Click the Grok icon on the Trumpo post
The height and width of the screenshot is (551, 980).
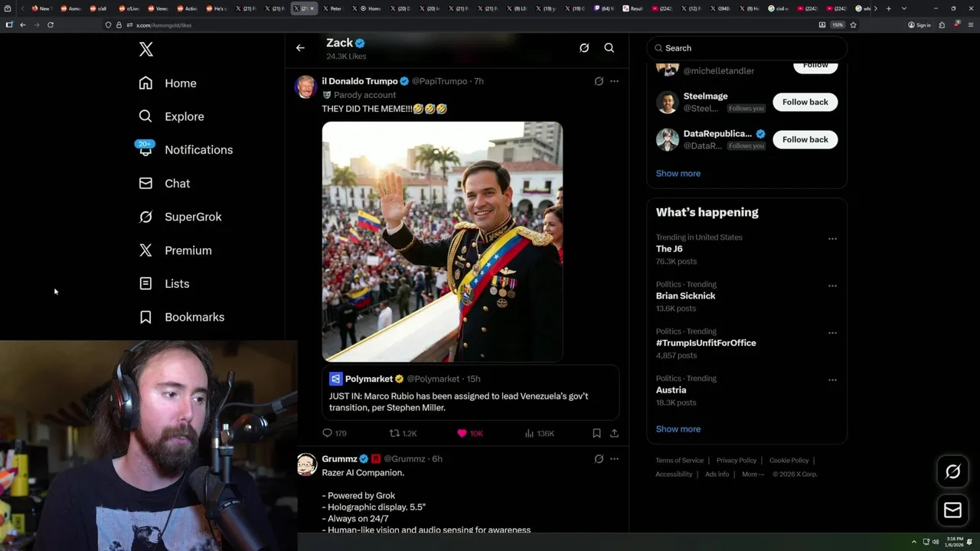[599, 81]
